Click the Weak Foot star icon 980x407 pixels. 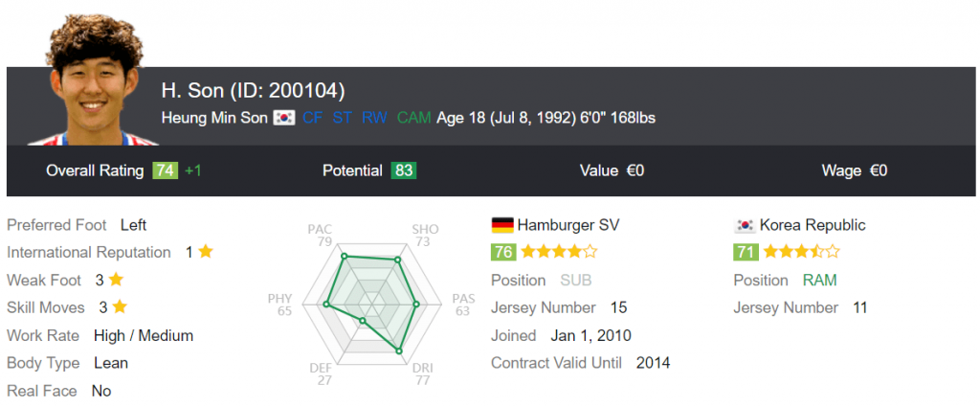point(116,281)
